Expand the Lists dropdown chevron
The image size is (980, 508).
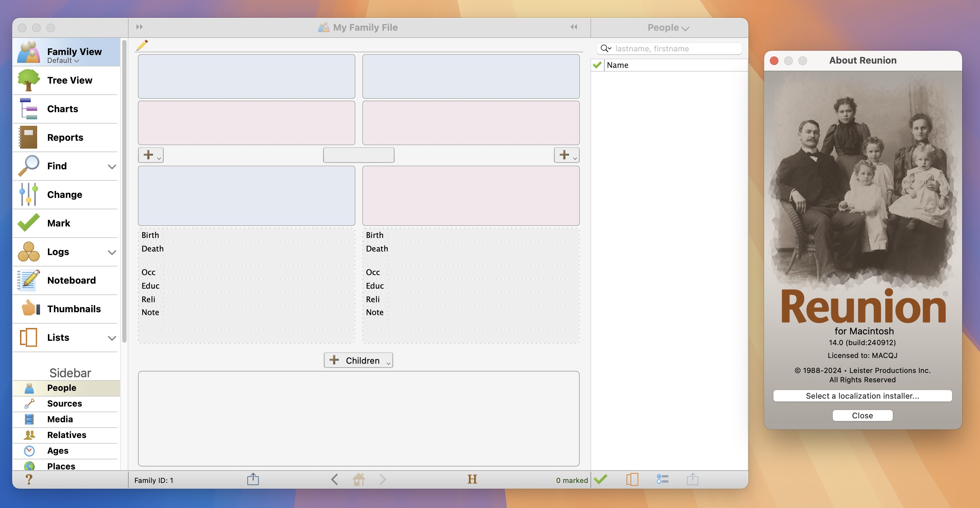point(112,338)
